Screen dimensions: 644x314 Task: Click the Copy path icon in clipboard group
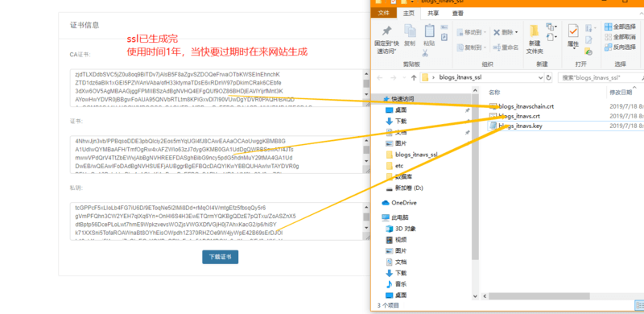(444, 27)
